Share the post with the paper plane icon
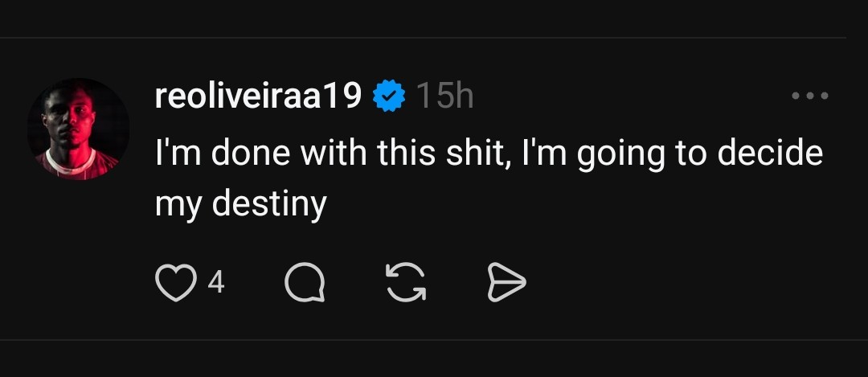The width and height of the screenshot is (868, 377). [507, 283]
